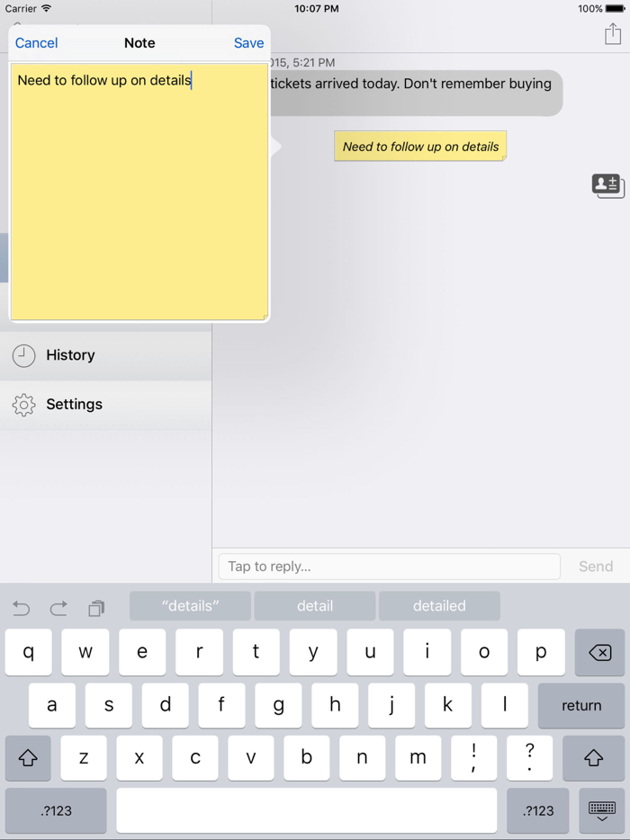
Task: Tap the f key
Action: pyautogui.click(x=221, y=705)
